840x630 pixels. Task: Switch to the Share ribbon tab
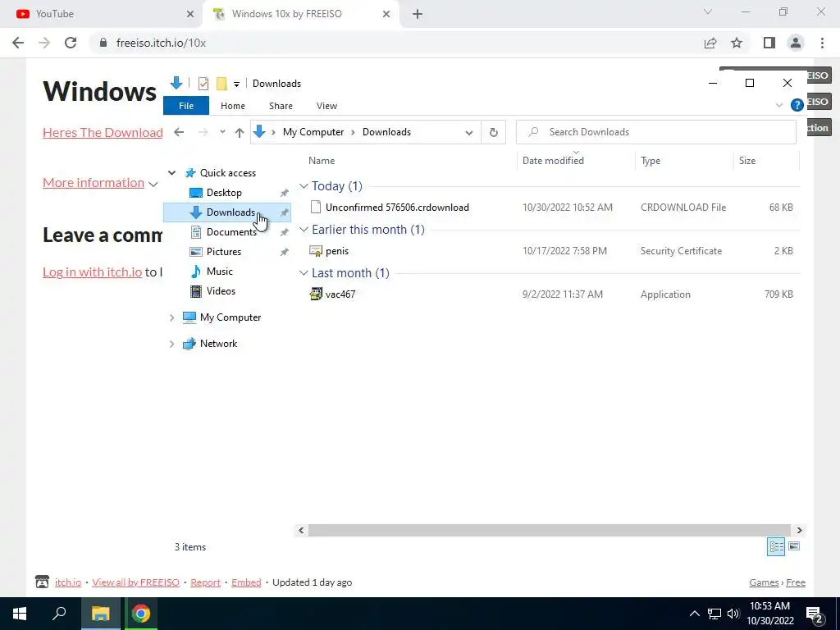pyautogui.click(x=281, y=106)
